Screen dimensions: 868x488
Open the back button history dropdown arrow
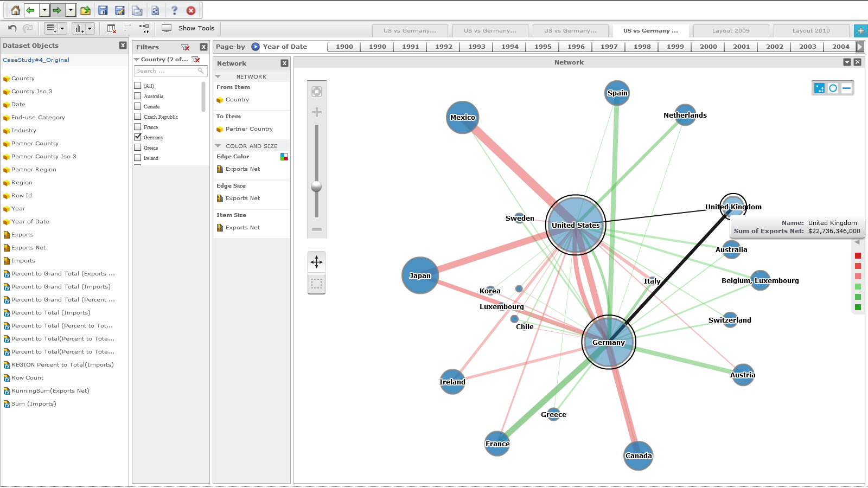[44, 10]
